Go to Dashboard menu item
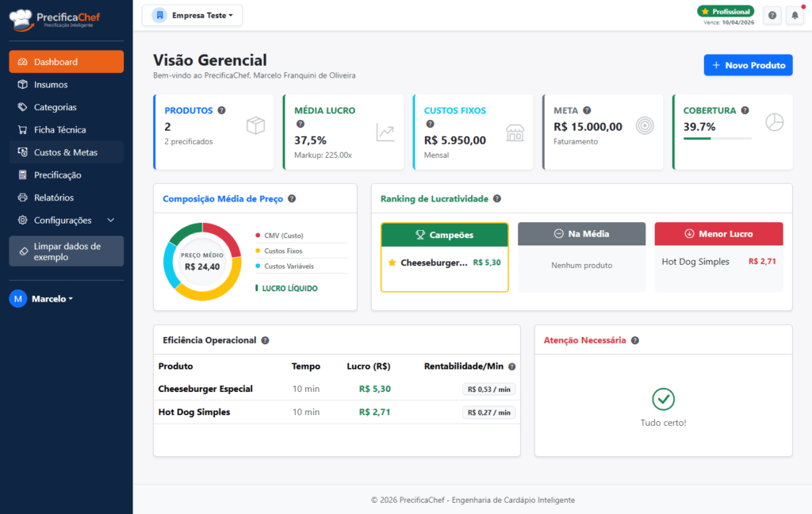Image resolution: width=812 pixels, height=514 pixels. pyautogui.click(x=67, y=62)
